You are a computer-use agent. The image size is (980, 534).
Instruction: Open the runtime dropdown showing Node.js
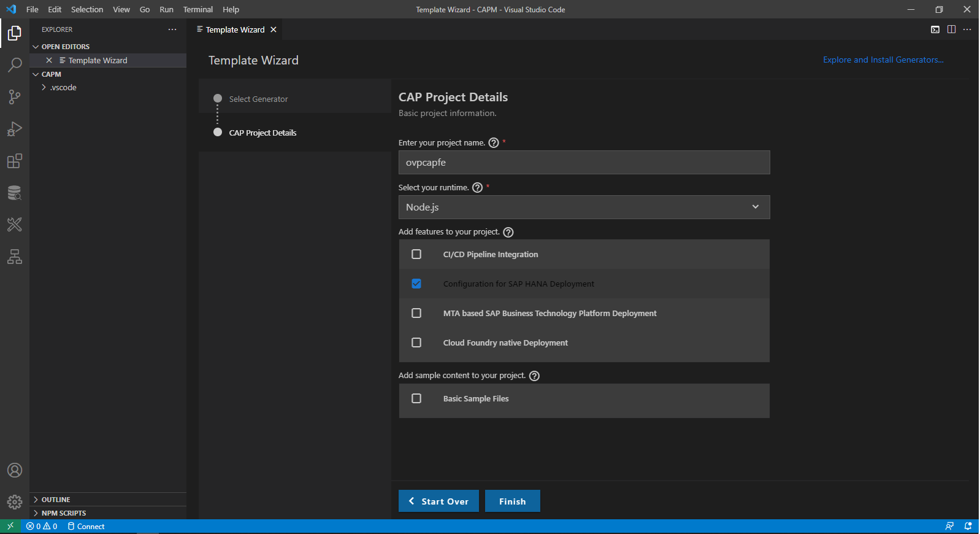584,207
